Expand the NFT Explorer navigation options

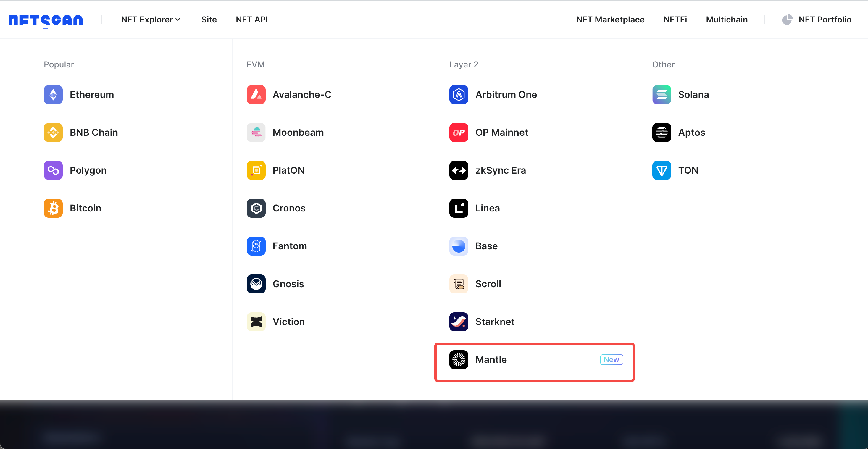pyautogui.click(x=150, y=20)
